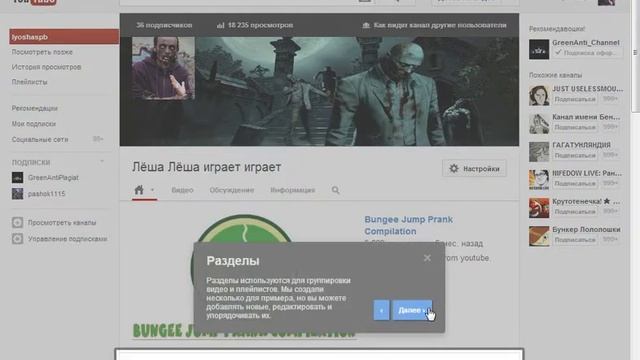Open Канал имени Бен... channel avatar
This screenshot has height=360, width=640.
tap(539, 124)
